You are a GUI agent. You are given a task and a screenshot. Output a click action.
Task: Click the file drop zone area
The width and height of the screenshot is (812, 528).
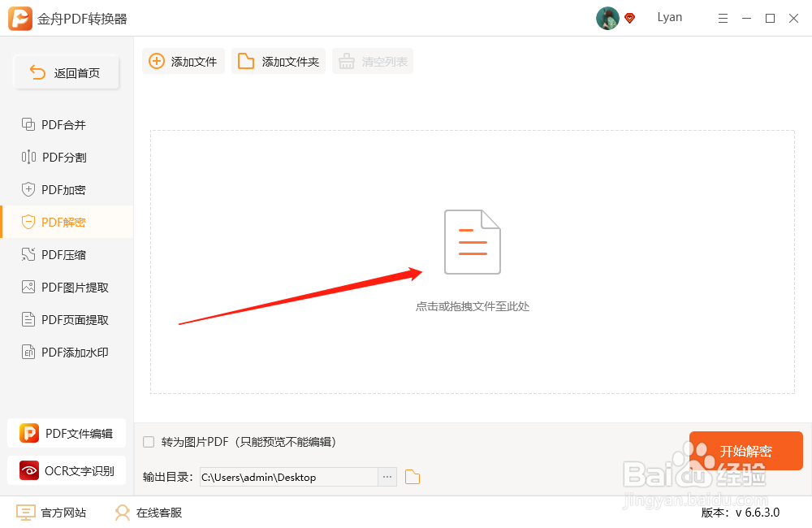[x=472, y=260]
